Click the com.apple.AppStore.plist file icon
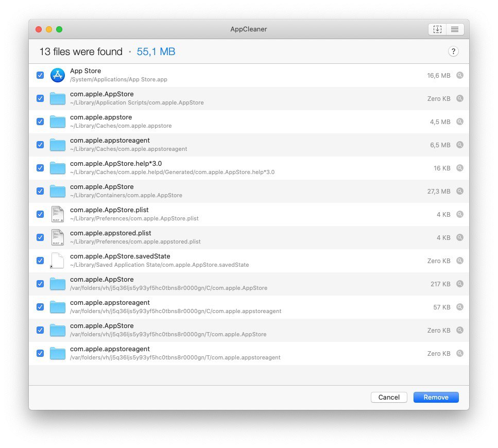 point(58,214)
